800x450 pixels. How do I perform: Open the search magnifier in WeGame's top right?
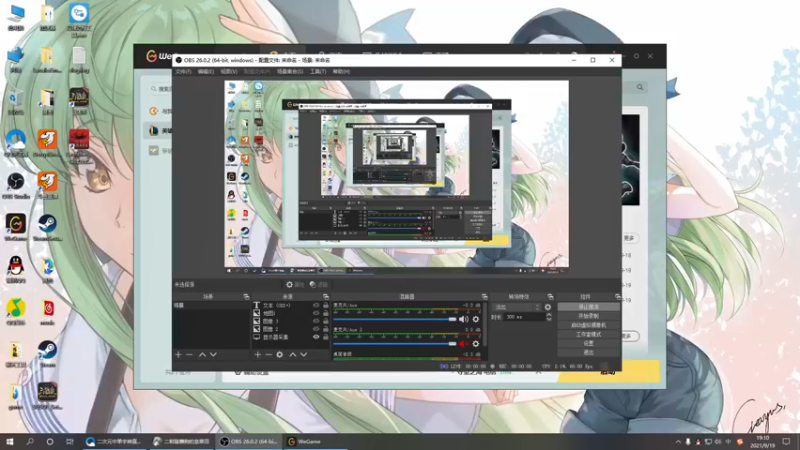click(x=640, y=87)
